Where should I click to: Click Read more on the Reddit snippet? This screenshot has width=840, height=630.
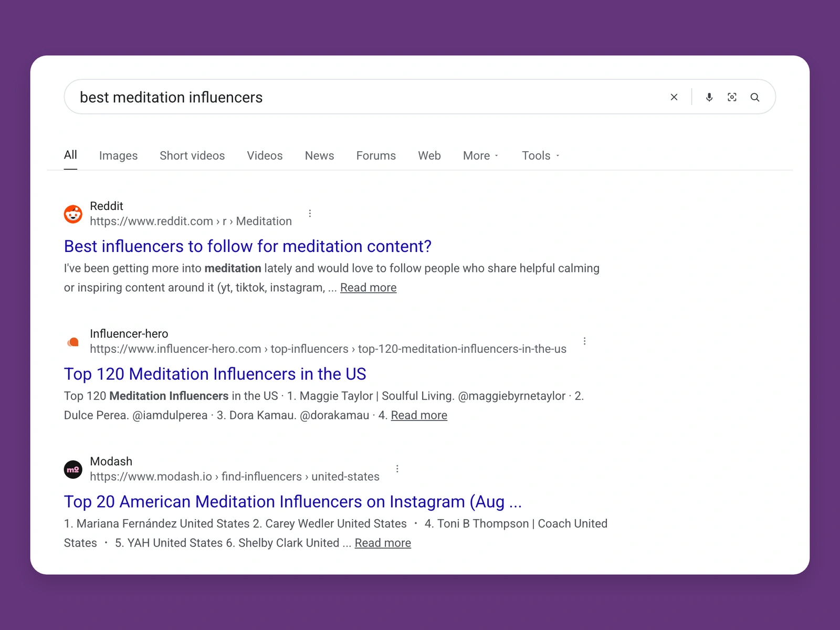(368, 288)
